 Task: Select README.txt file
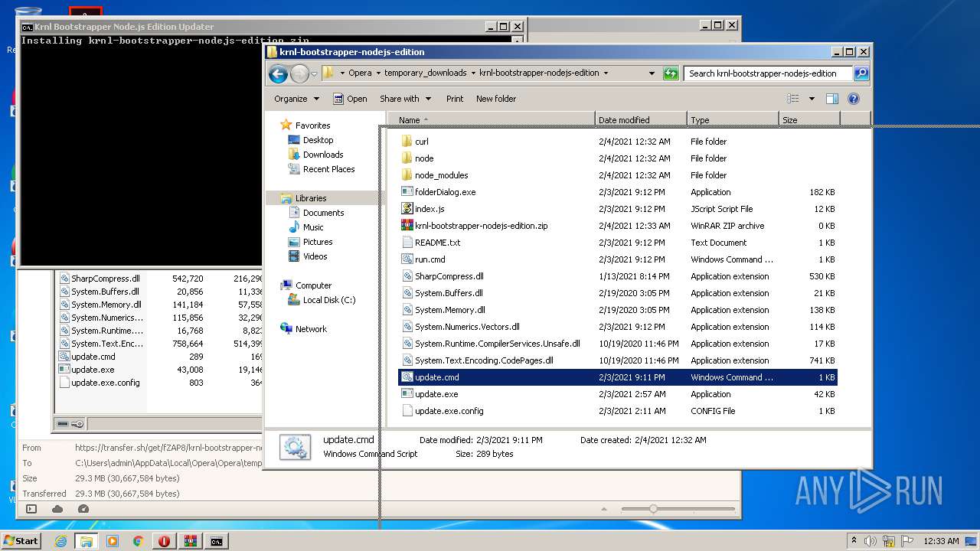430,243
